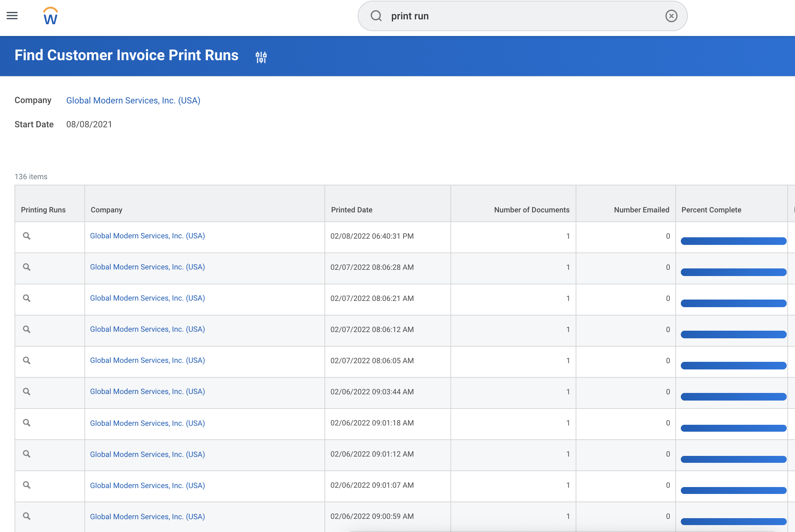Click into the search input field
The image size is (795, 532).
pyautogui.click(x=484, y=16)
